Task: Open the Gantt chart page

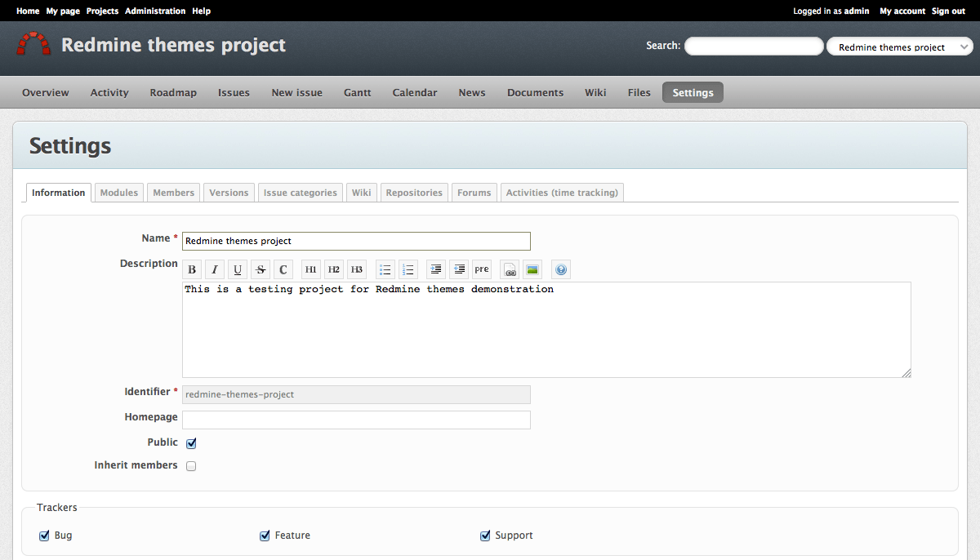Action: [x=358, y=93]
